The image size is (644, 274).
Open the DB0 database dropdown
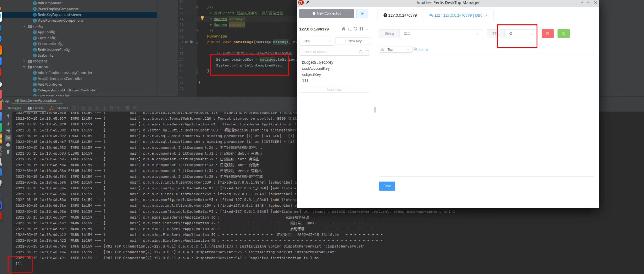point(317,41)
